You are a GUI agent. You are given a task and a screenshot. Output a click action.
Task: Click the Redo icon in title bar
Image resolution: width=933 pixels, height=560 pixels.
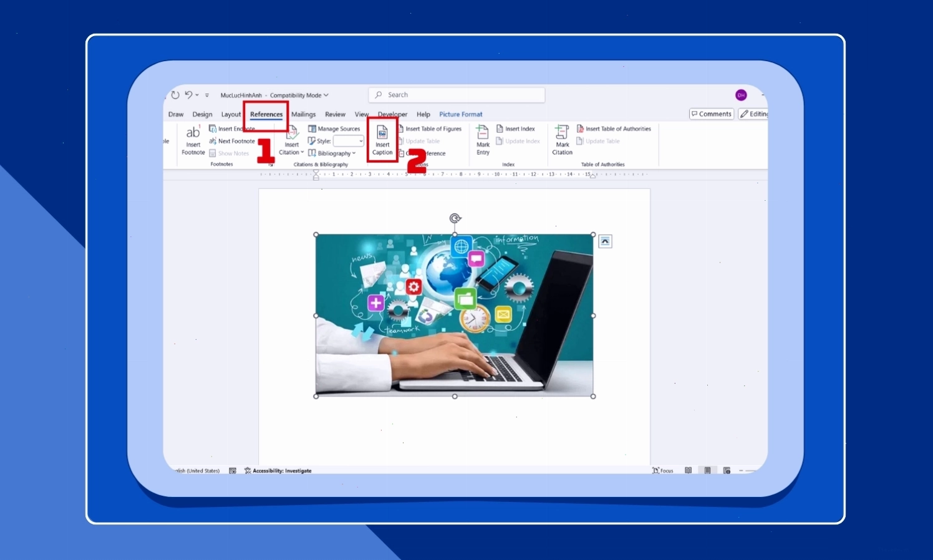click(x=175, y=95)
